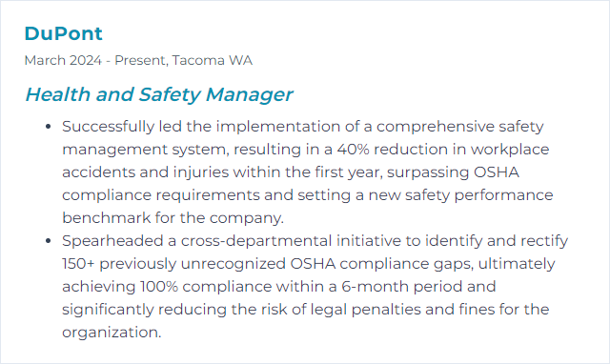
Task: Click the phrase comprehensive safety
Action: click(459, 127)
